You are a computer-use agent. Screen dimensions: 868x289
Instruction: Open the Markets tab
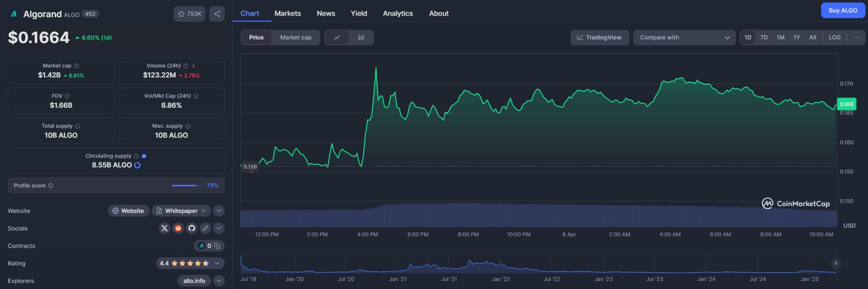tap(288, 14)
